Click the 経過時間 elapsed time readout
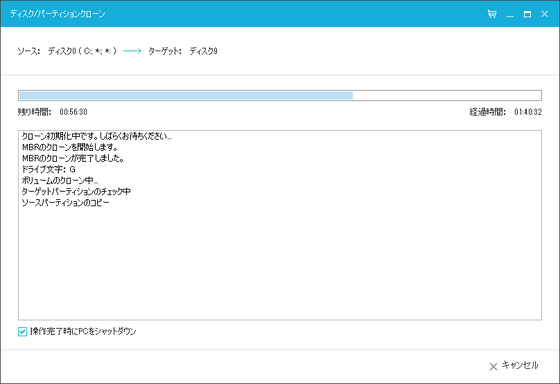 click(x=506, y=112)
